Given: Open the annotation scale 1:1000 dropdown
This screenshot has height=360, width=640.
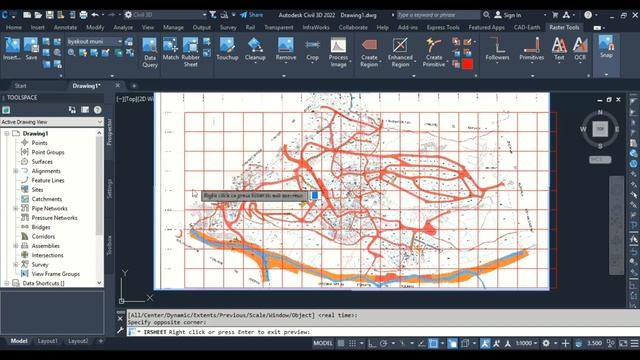Looking at the screenshot, I should [x=526, y=343].
